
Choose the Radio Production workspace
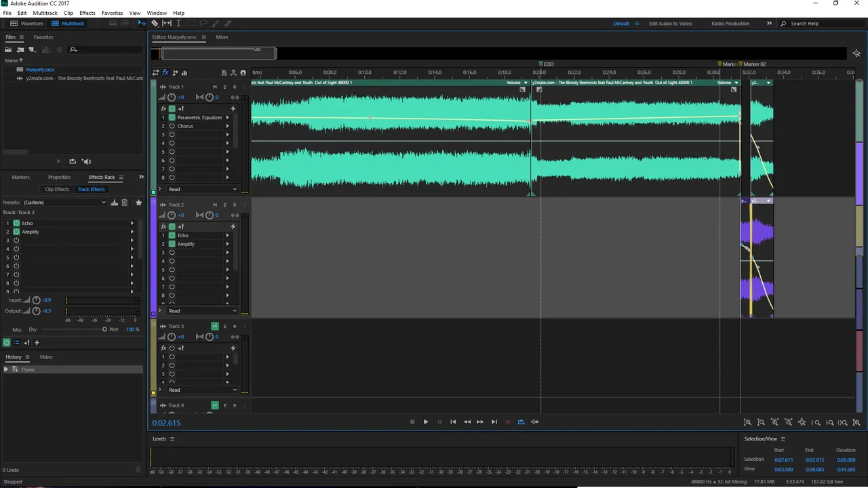pos(730,23)
